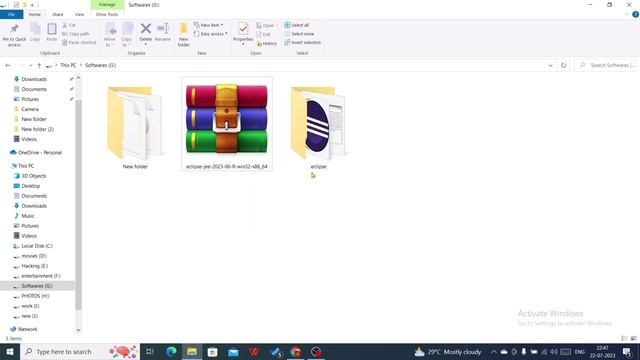640x360 pixels.
Task: Show hidden system tray icons
Action: [493, 351]
